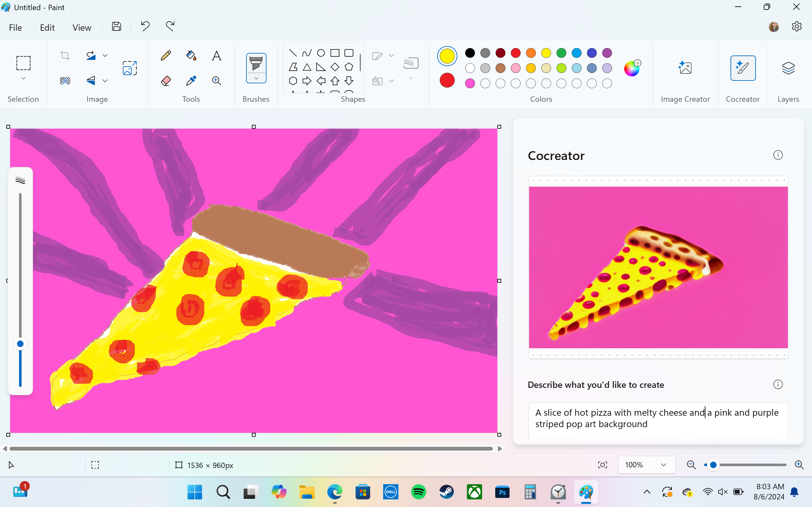Select the Pencil tool

pos(166,55)
